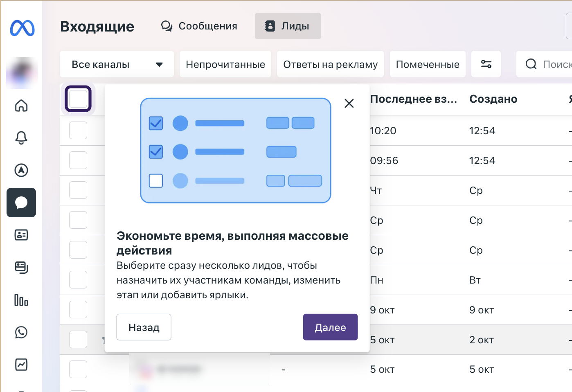Click the 2 окт created cell

tap(482, 340)
